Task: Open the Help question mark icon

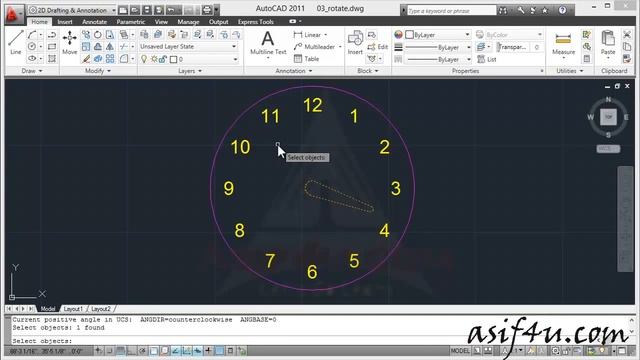Action: coord(562,10)
